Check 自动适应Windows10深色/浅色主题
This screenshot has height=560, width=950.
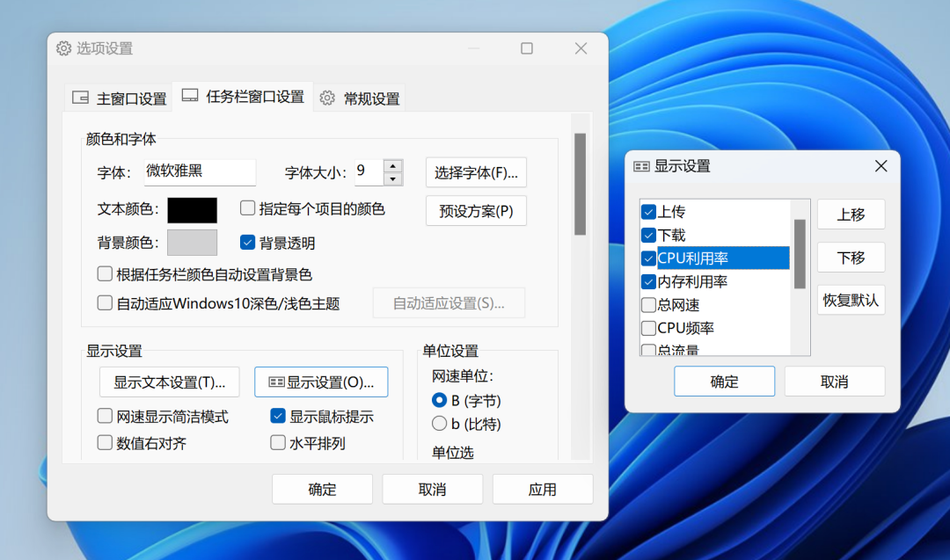coord(105,302)
